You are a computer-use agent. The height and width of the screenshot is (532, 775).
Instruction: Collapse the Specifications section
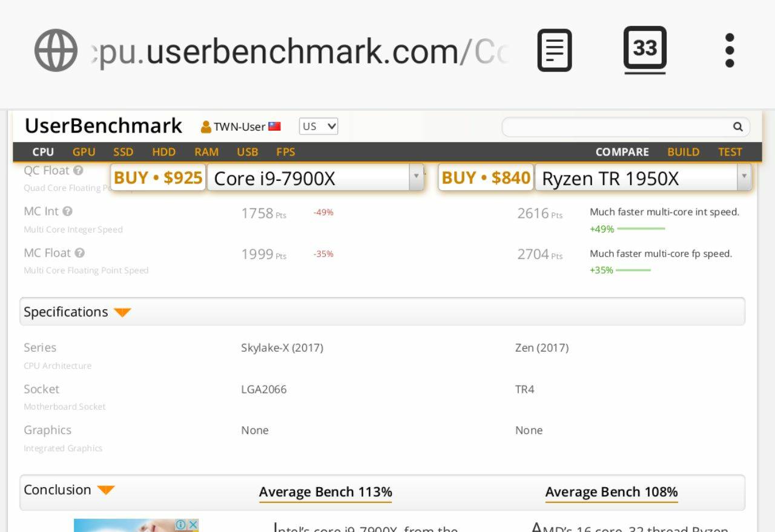[122, 312]
